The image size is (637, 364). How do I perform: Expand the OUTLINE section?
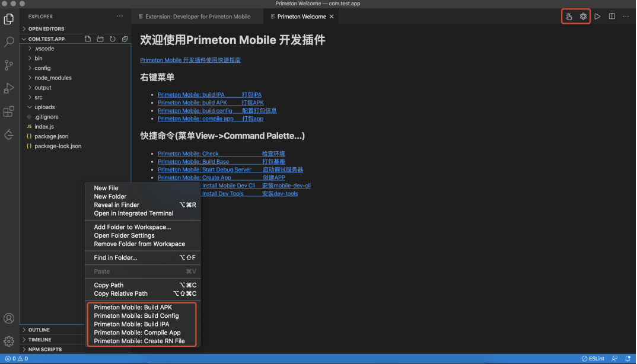[39, 330]
